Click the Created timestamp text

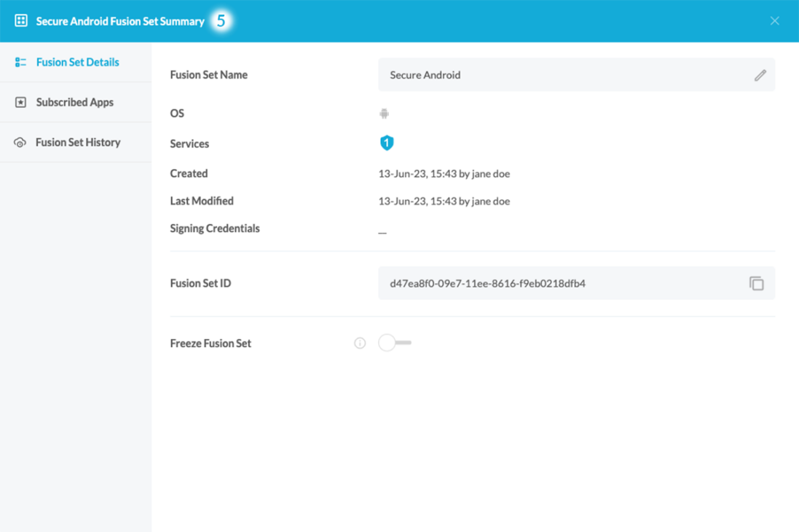coord(444,174)
